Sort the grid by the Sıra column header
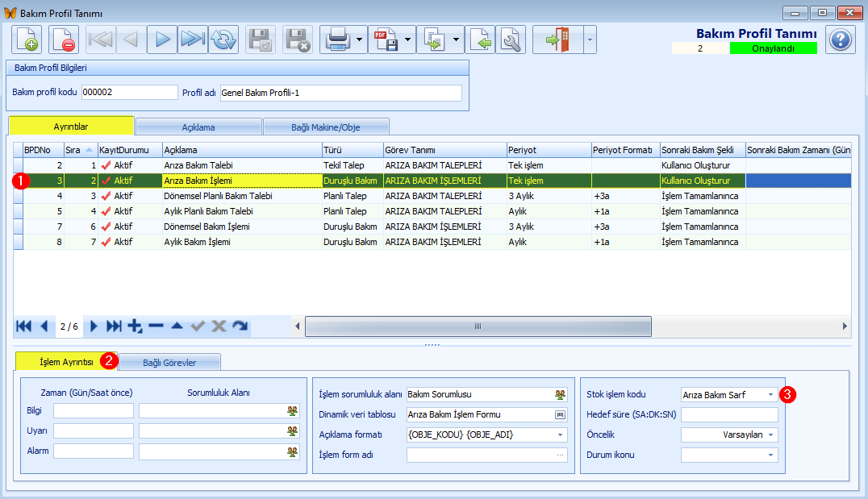Viewport: 868px width, 499px height. [81, 150]
